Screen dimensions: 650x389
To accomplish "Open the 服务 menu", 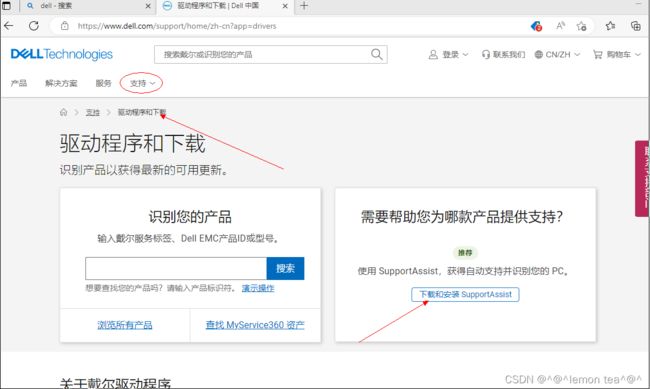I will [x=103, y=83].
